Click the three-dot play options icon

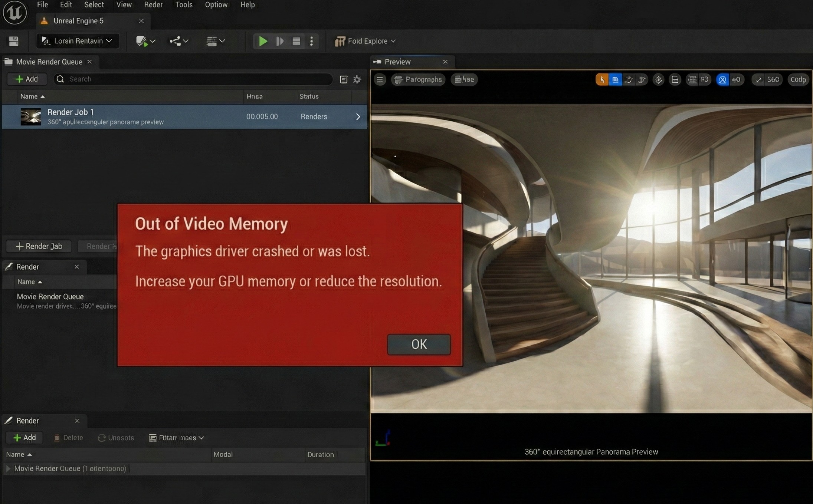point(312,41)
